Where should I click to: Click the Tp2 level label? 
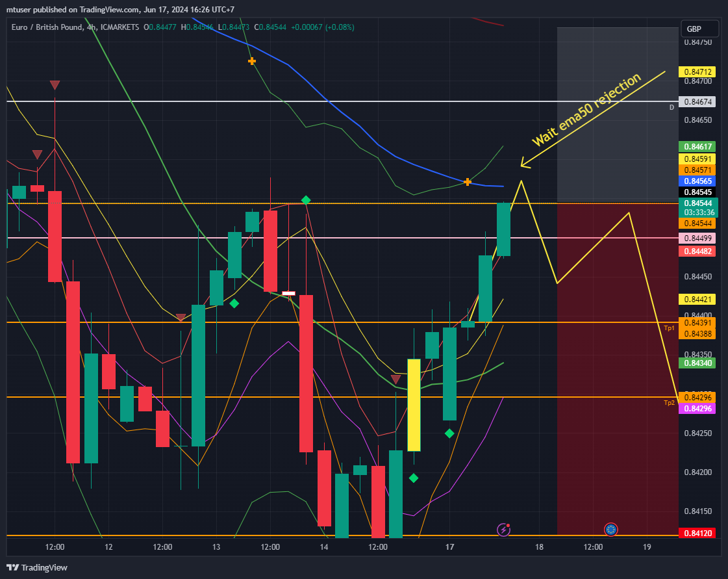pyautogui.click(x=669, y=403)
